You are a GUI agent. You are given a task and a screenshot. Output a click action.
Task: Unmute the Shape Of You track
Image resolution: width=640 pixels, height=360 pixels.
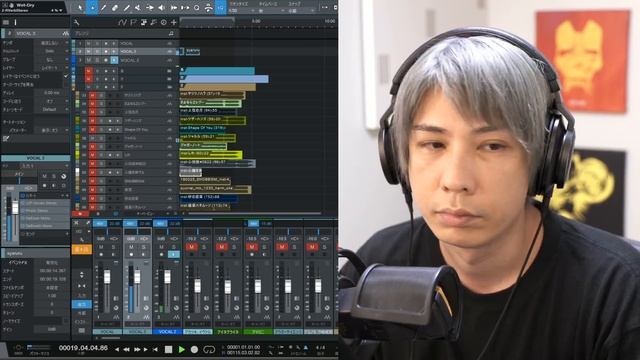pos(92,129)
